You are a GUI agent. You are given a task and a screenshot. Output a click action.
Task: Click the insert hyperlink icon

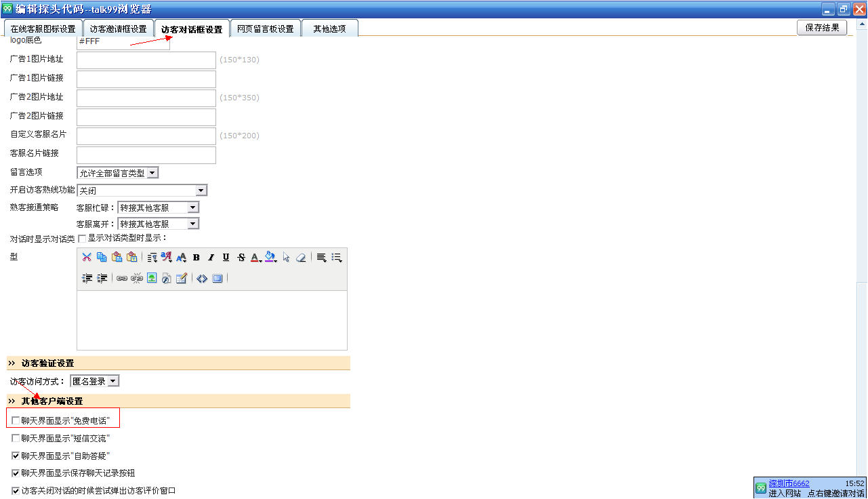122,278
